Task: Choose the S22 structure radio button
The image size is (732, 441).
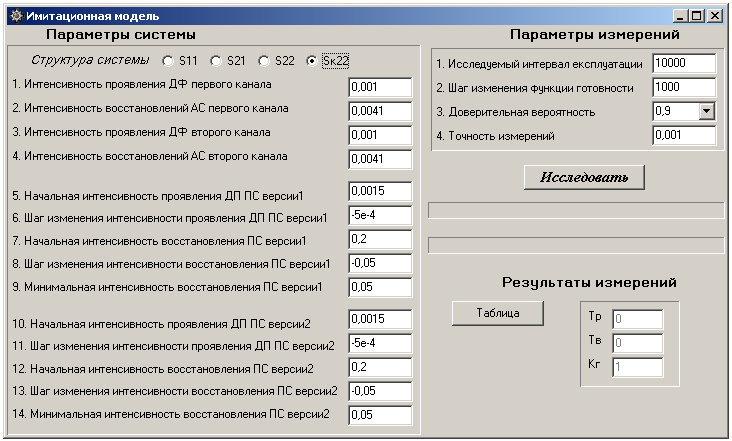Action: pyautogui.click(x=264, y=61)
